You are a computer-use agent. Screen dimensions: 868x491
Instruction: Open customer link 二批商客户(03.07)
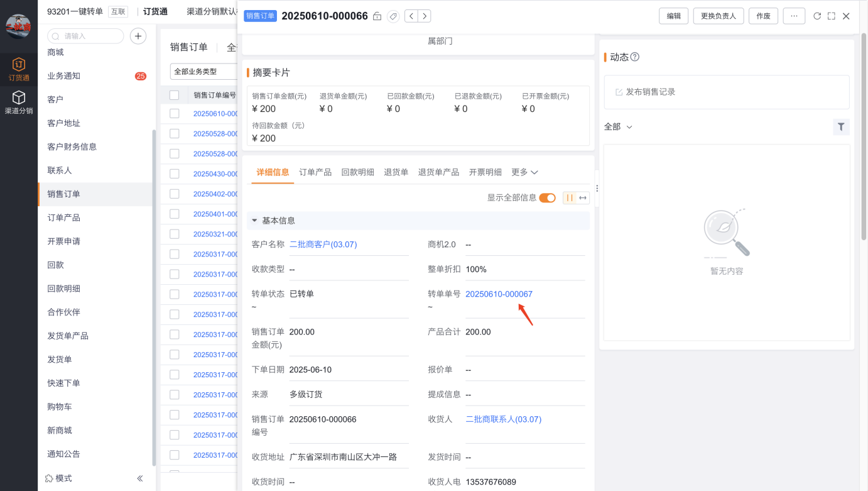pyautogui.click(x=323, y=244)
